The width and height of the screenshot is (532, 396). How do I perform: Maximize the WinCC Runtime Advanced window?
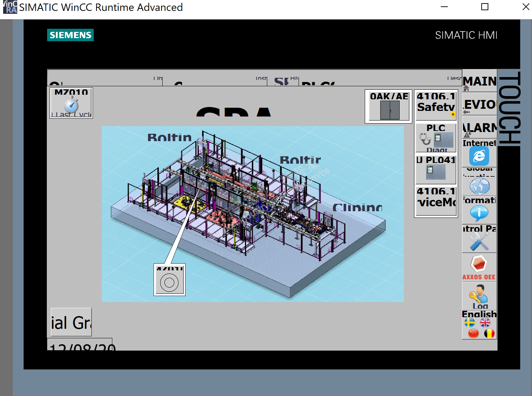pos(485,7)
